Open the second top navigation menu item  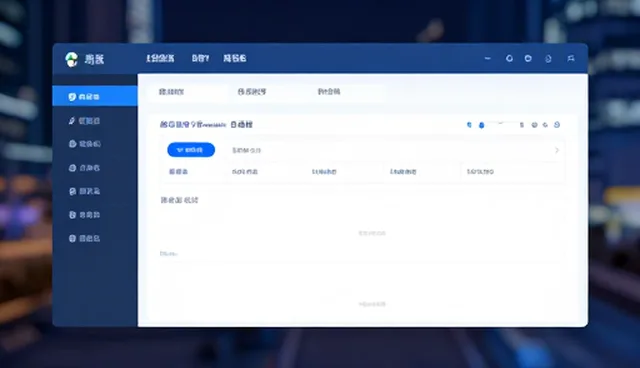200,58
